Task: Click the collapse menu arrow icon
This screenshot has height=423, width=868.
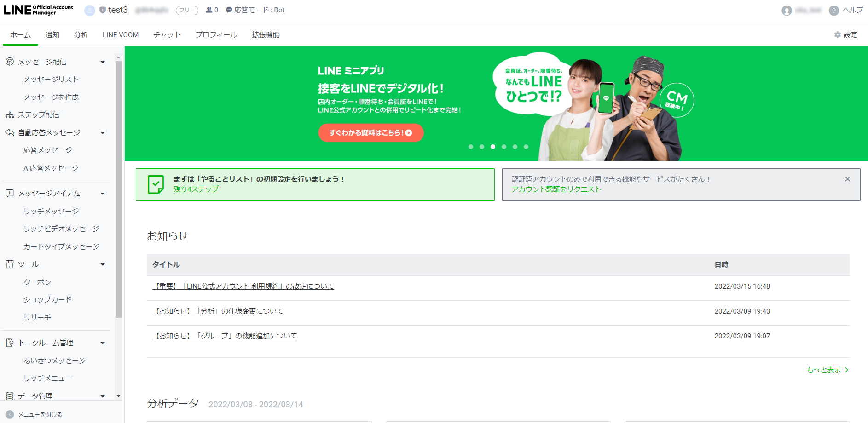Action: pos(10,414)
